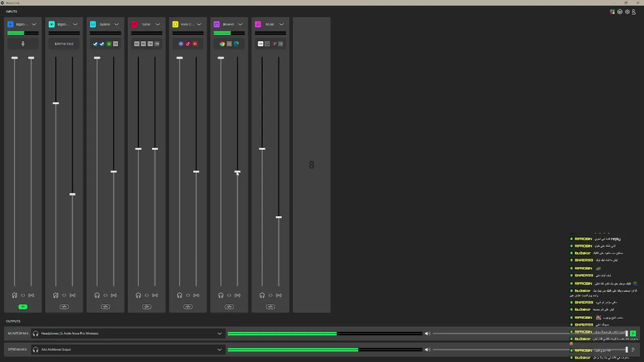Click the INPUTS section label
Image resolution: width=644 pixels, height=362 pixels.
[12, 11]
